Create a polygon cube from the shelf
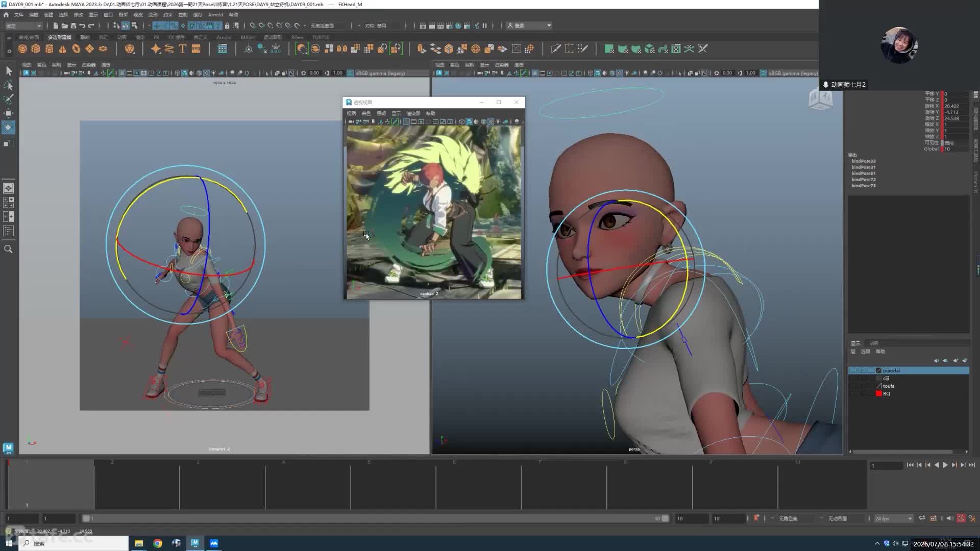The width and height of the screenshot is (980, 551). (36, 48)
